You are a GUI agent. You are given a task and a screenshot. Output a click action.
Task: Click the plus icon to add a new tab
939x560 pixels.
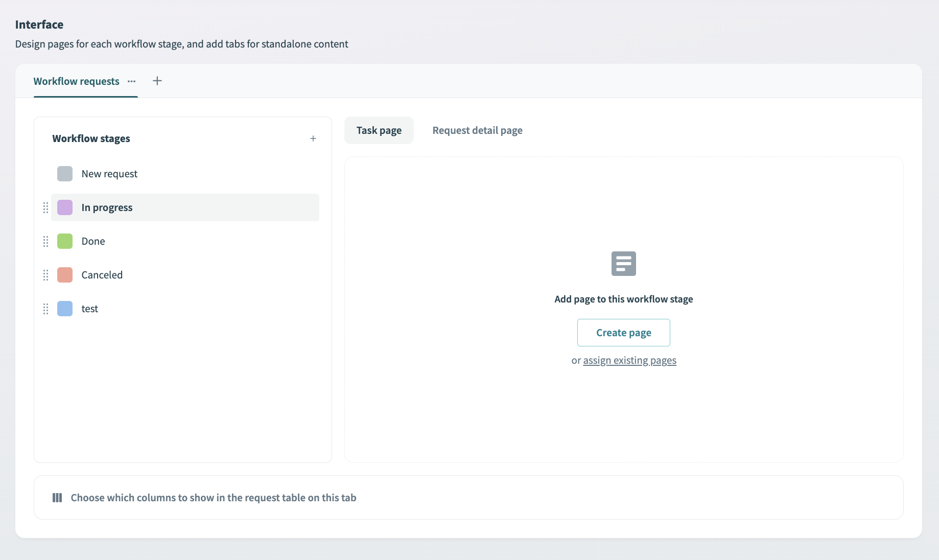(x=157, y=81)
